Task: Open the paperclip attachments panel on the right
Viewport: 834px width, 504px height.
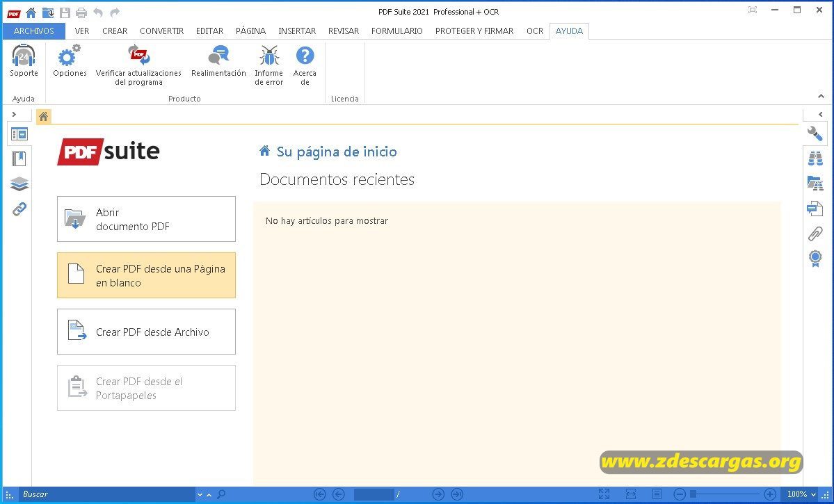Action: 815,234
